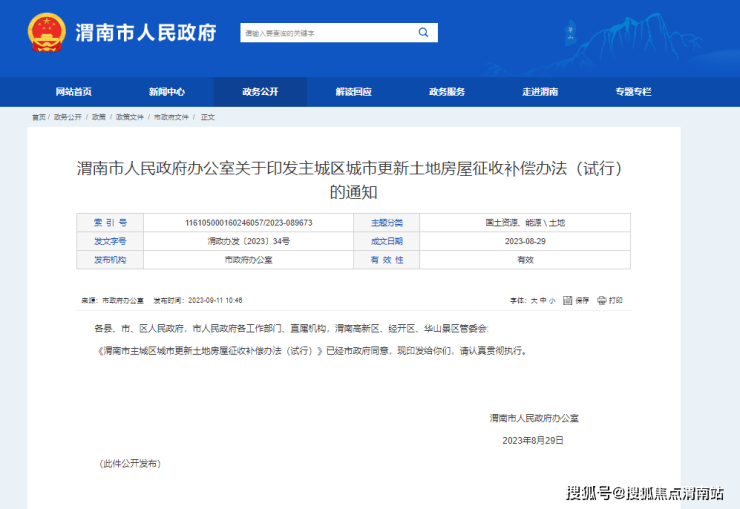Open the 政务服务 menu item
Screen dimensions: 740x509
coord(447,92)
